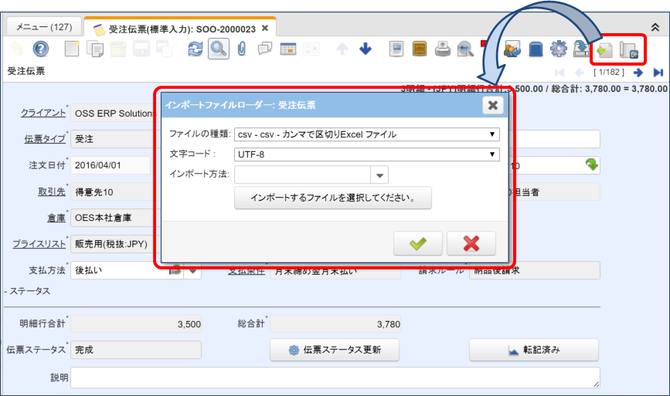Follow the クライアント label link
670x396 pixels.
43,113
